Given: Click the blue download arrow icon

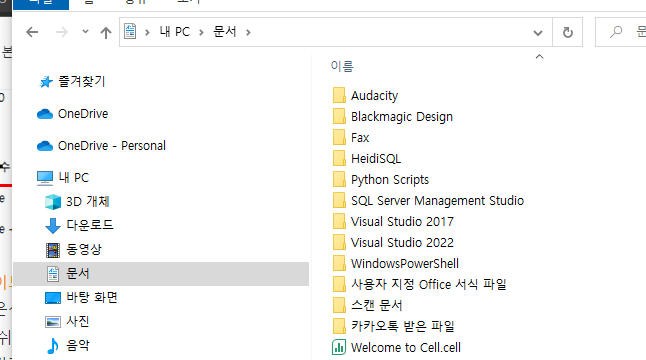Looking at the screenshot, I should click(x=53, y=226).
